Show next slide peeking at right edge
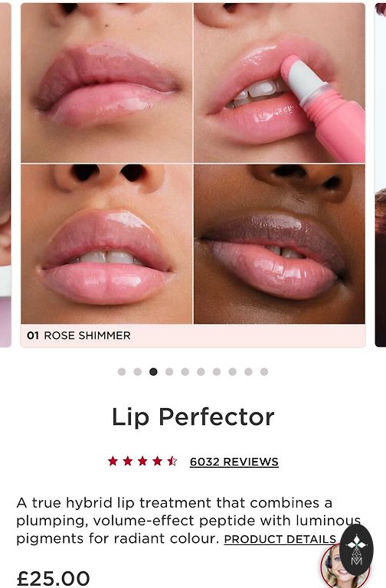This screenshot has height=588, width=386. (x=381, y=175)
